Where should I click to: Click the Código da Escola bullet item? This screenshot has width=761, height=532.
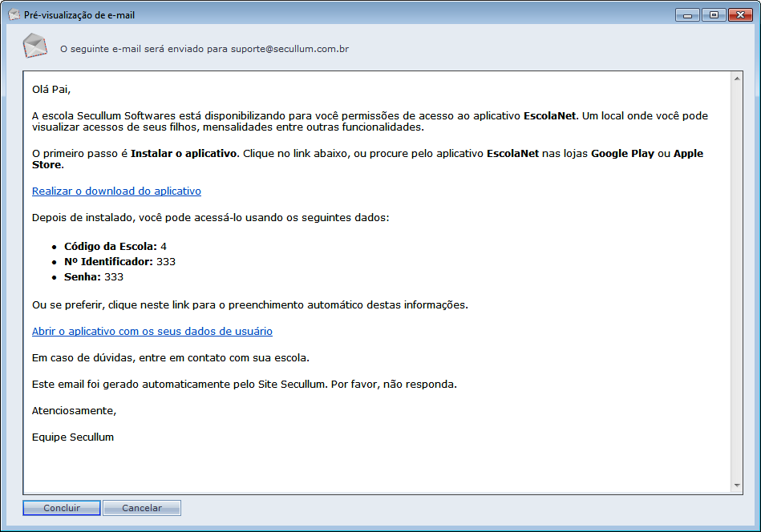[115, 246]
